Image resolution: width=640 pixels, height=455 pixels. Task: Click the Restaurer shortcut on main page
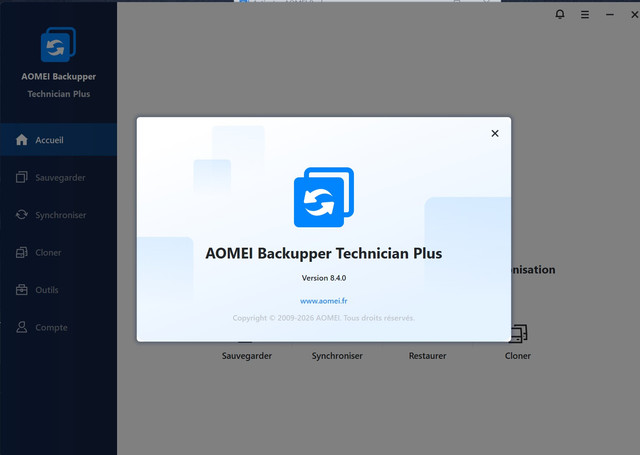coord(427,356)
